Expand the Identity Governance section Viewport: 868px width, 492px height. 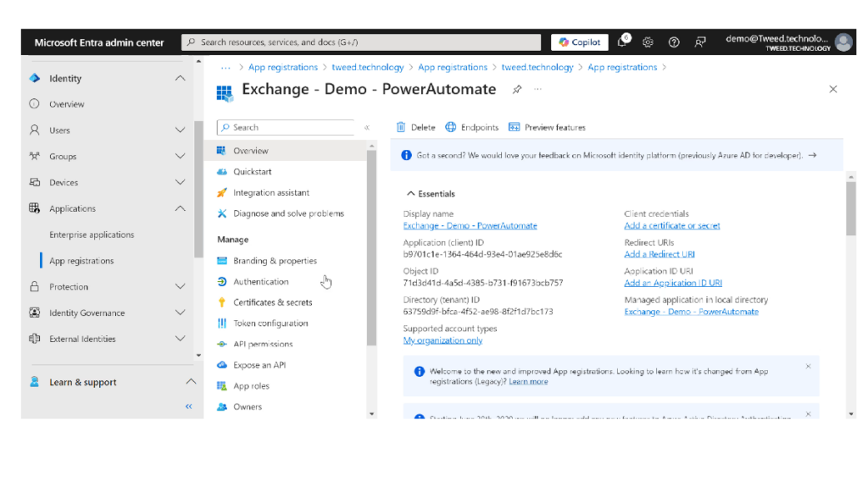[180, 312]
